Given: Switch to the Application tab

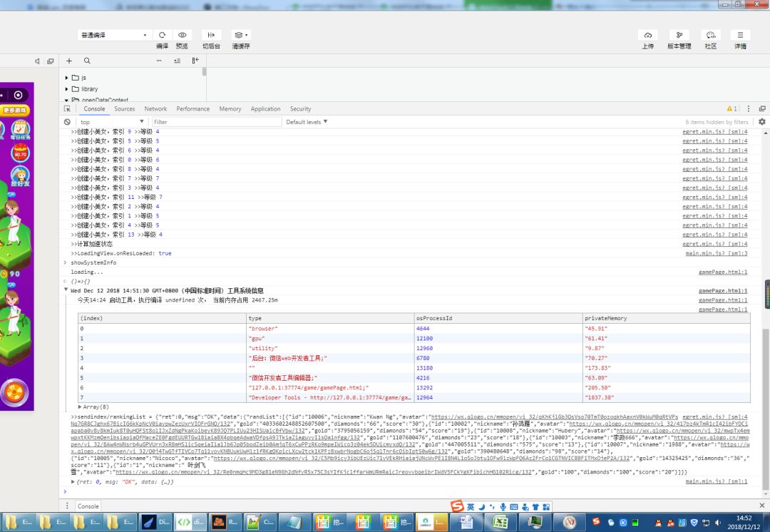Looking at the screenshot, I should point(266,108).
